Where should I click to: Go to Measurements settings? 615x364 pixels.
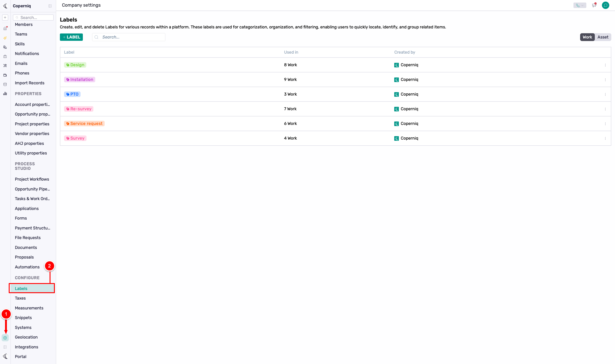point(29,308)
